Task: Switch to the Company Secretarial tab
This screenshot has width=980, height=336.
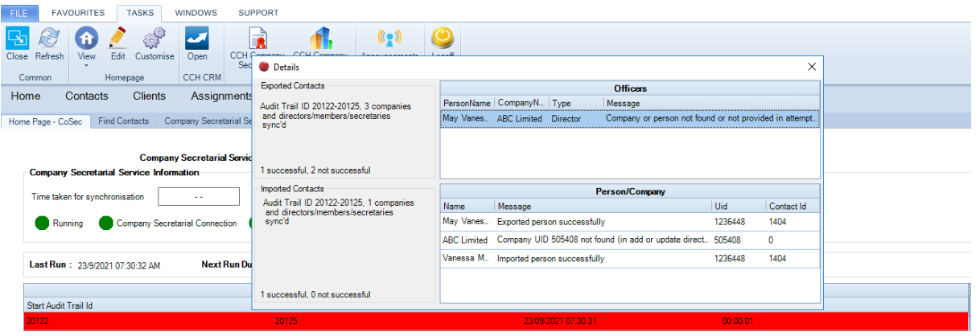Action: point(208,121)
